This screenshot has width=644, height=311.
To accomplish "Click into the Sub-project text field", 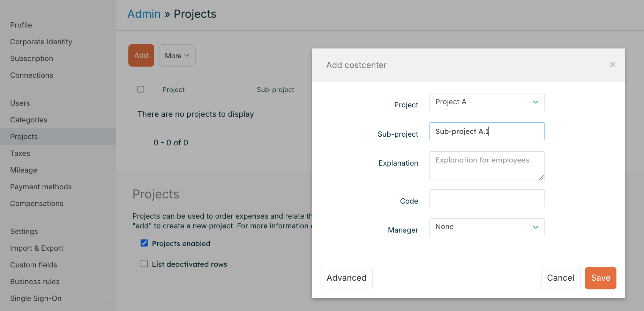I will click(487, 131).
